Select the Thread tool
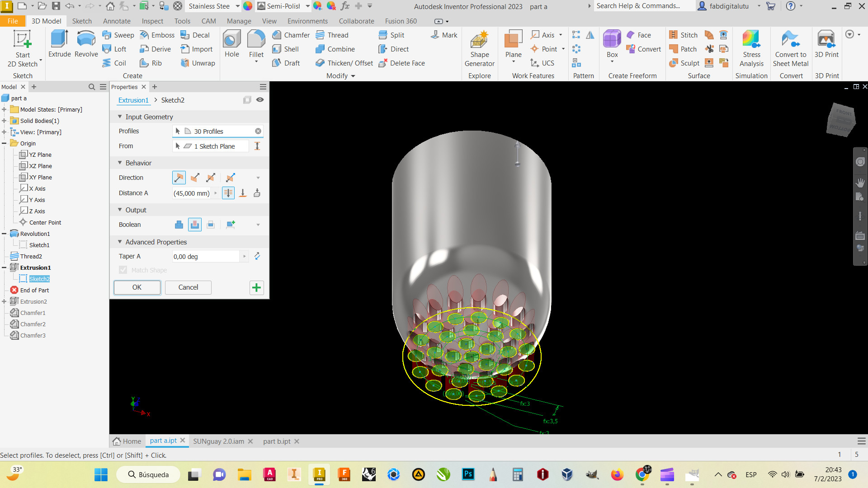 [332, 35]
